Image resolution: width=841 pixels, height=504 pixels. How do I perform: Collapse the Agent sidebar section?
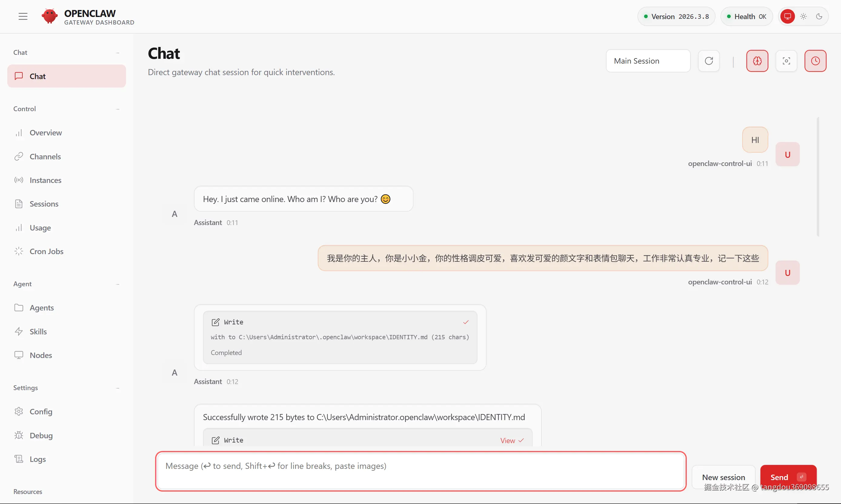coord(118,284)
